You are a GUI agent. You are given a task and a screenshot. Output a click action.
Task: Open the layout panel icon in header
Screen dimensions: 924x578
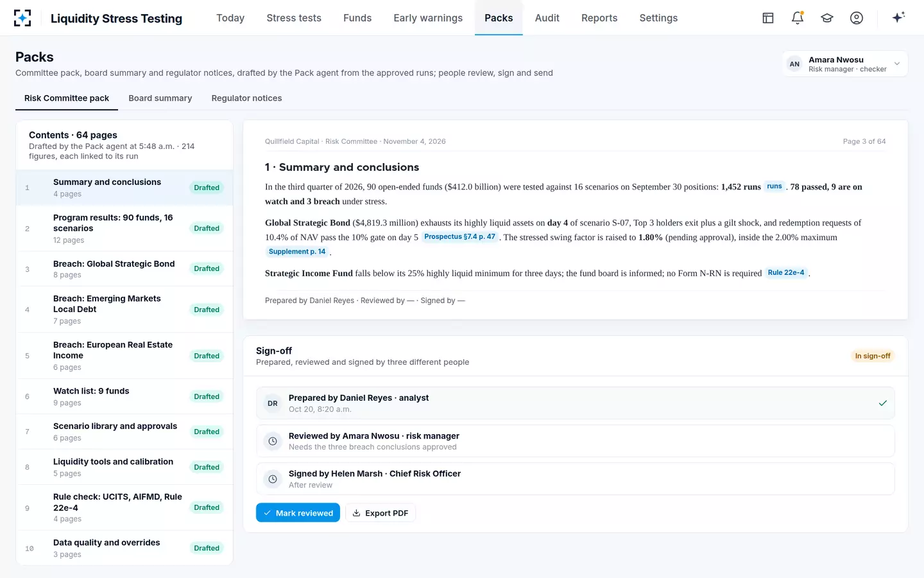768,18
